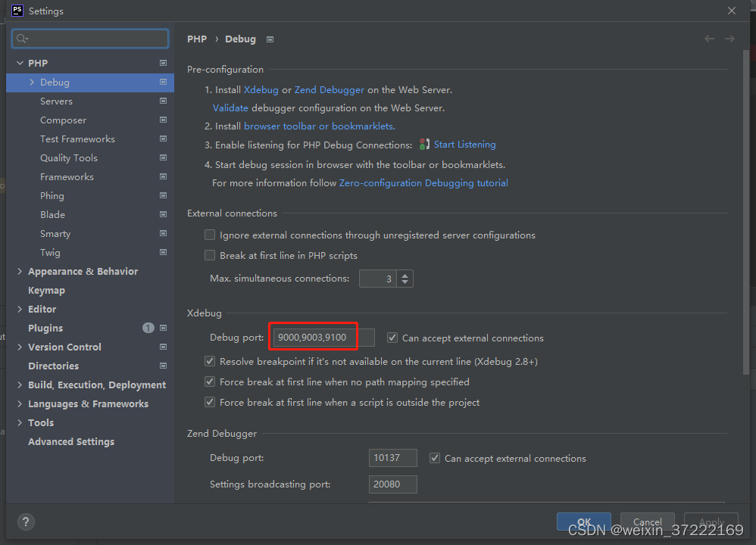The height and width of the screenshot is (545, 756).
Task: Go back using the left arrow icon
Action: point(709,39)
